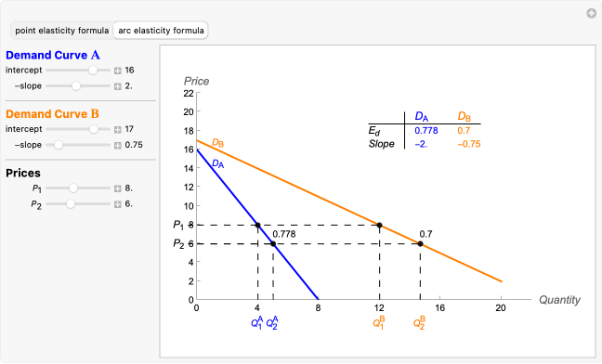Select the point elasticity formula option
602x364 pixels.
tap(62, 31)
